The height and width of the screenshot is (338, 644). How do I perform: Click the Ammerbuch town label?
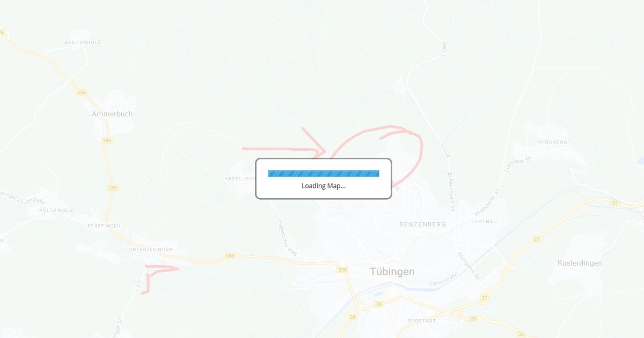[x=112, y=114]
